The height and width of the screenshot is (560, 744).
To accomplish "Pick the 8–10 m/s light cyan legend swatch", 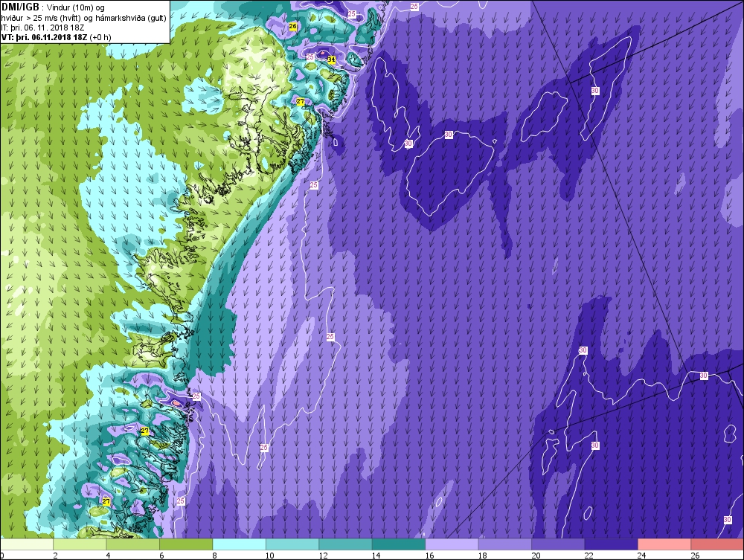I will coord(239,544).
